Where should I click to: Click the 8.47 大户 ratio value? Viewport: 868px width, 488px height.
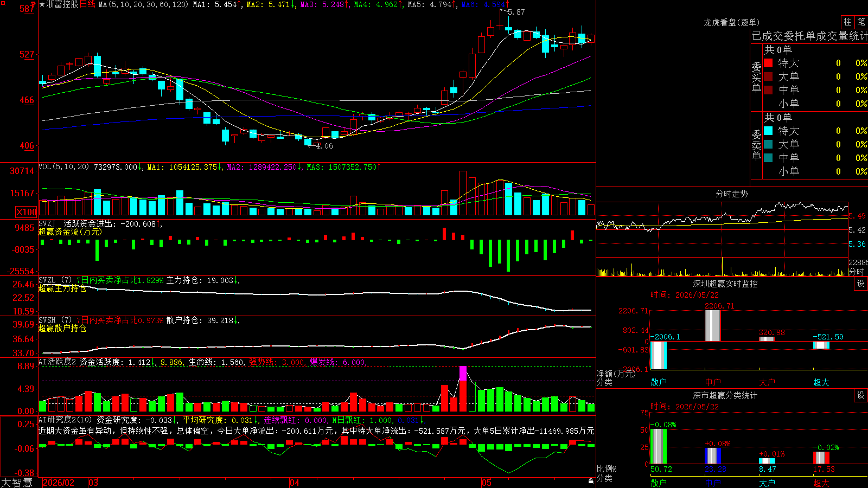tap(768, 469)
